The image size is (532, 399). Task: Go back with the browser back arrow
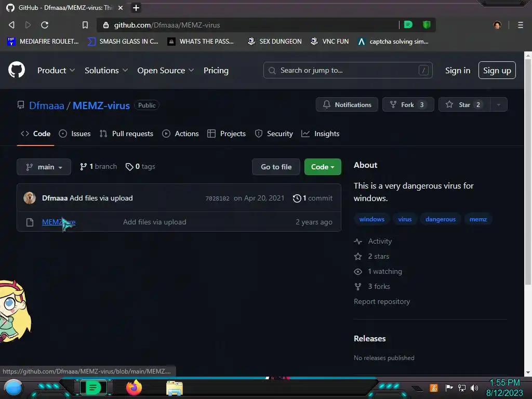11,25
